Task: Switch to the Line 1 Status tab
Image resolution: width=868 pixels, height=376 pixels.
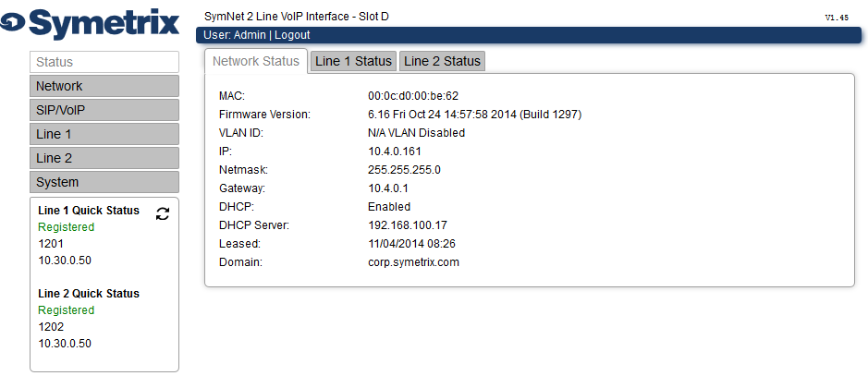Action: pyautogui.click(x=353, y=61)
